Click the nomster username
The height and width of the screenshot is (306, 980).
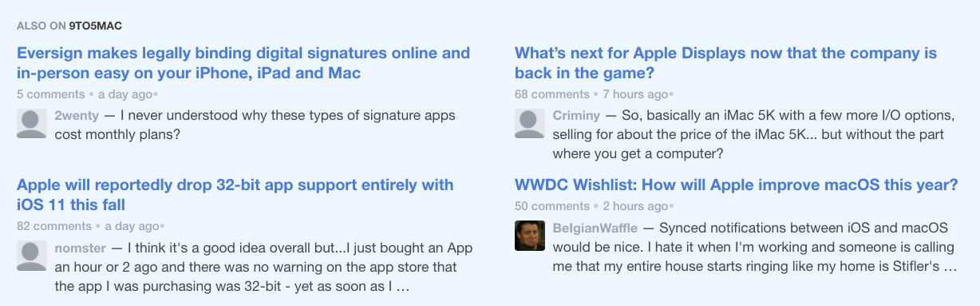(x=81, y=248)
